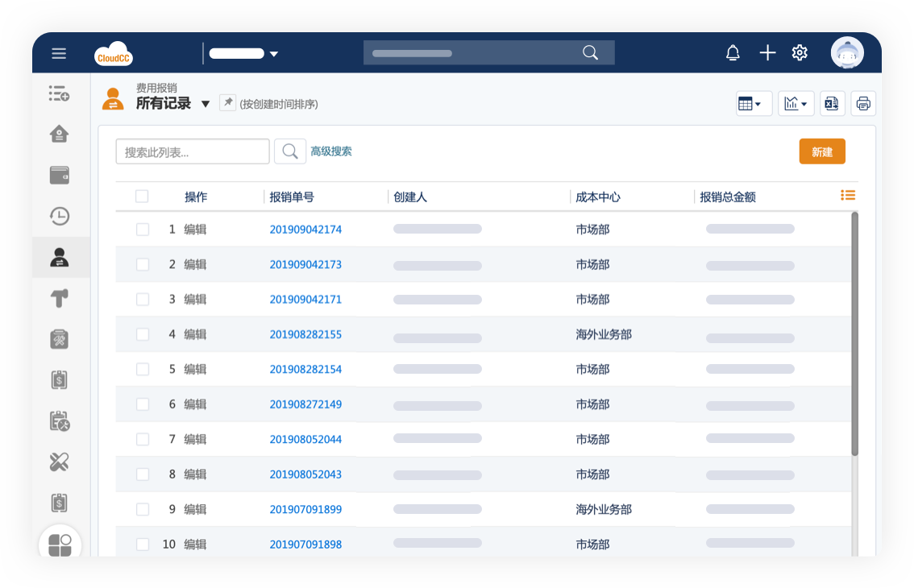Select checkbox for row 4
Image resolution: width=914 pixels, height=588 pixels.
143,334
